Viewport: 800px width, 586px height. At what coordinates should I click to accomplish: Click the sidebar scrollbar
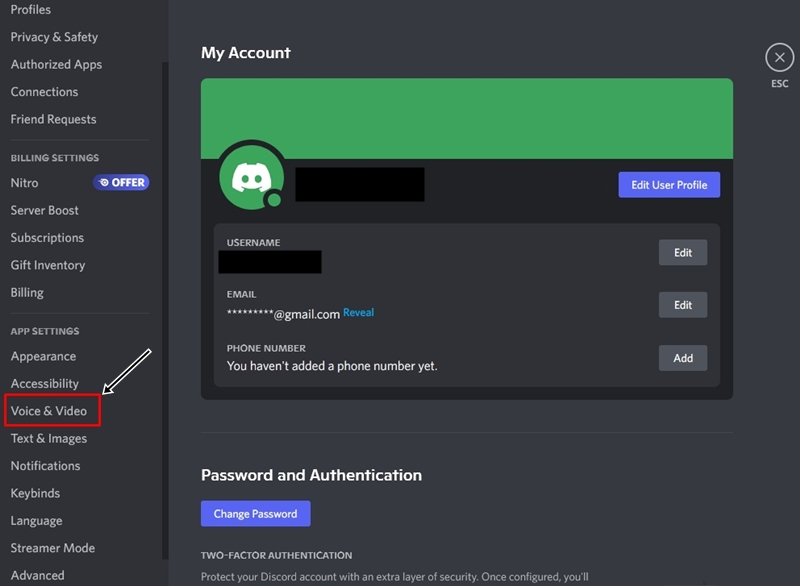pyautogui.click(x=165, y=310)
